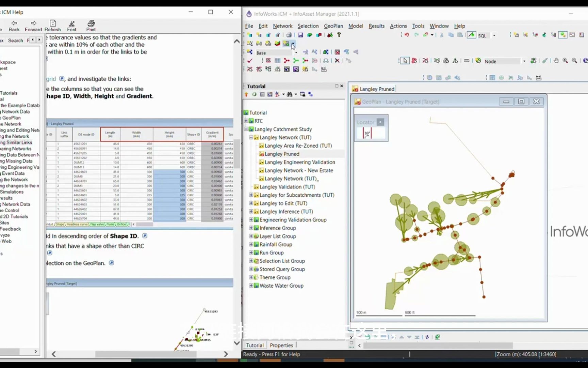This screenshot has height=368, width=588.
Task: Click the question mark help toolbar icon
Action: click(x=339, y=35)
